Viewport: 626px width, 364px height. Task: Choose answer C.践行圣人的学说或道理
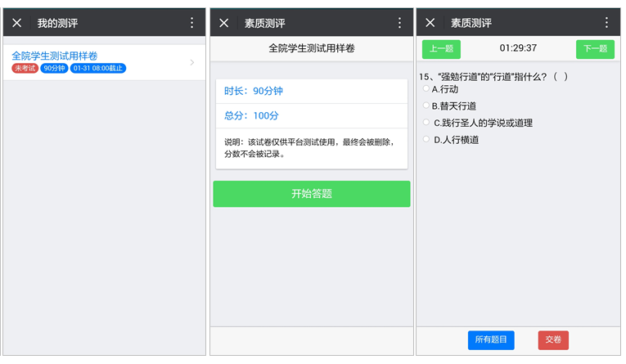click(x=426, y=123)
